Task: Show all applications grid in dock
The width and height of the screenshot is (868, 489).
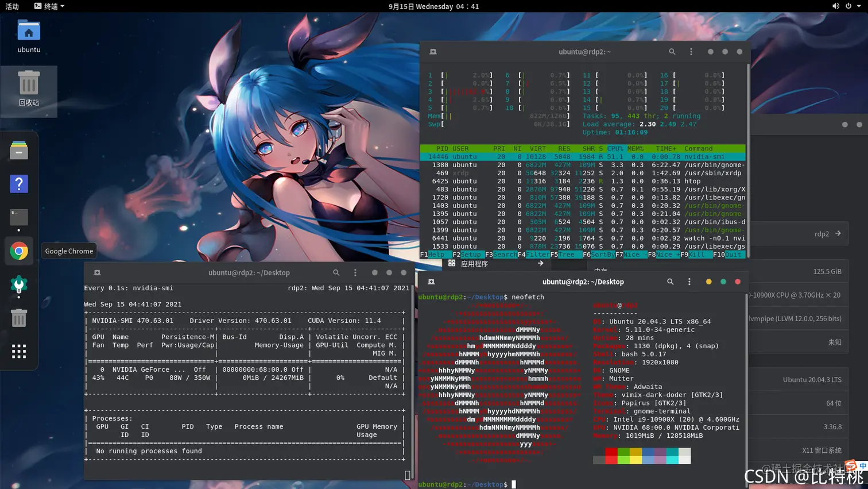Action: pos(19,351)
